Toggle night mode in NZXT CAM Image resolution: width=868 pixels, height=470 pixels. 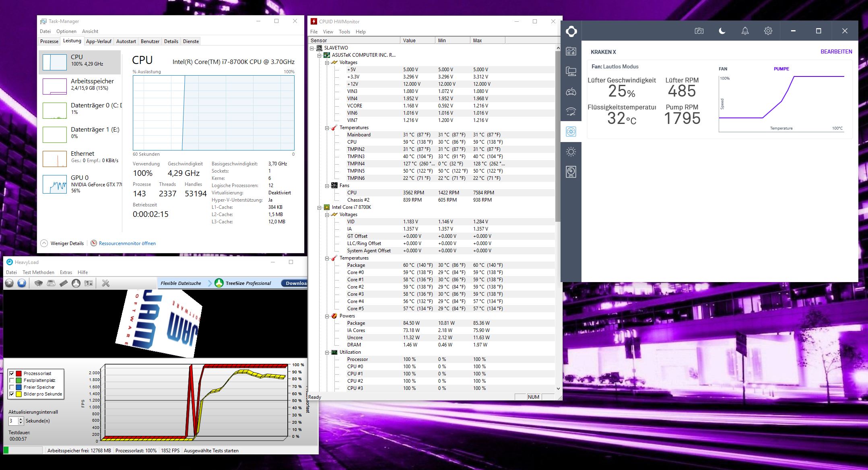tap(722, 31)
